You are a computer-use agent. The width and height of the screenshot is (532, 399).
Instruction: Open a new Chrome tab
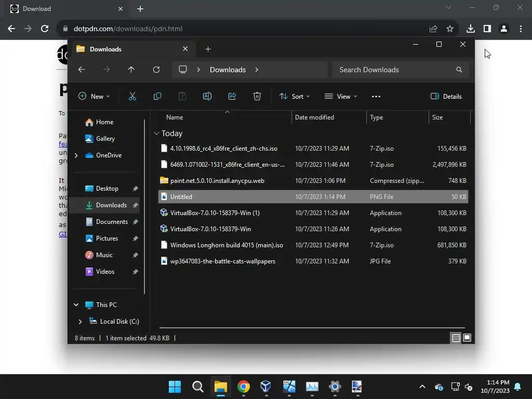pos(140,9)
